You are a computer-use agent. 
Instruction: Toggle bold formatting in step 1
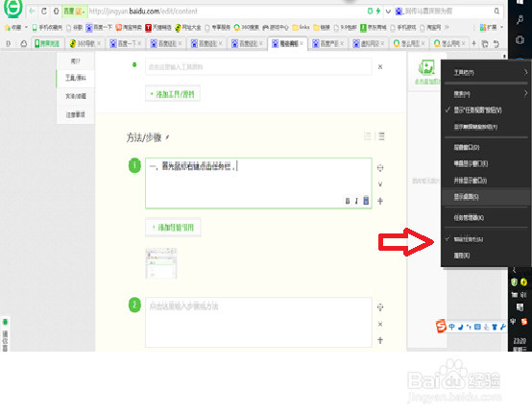pyautogui.click(x=348, y=201)
